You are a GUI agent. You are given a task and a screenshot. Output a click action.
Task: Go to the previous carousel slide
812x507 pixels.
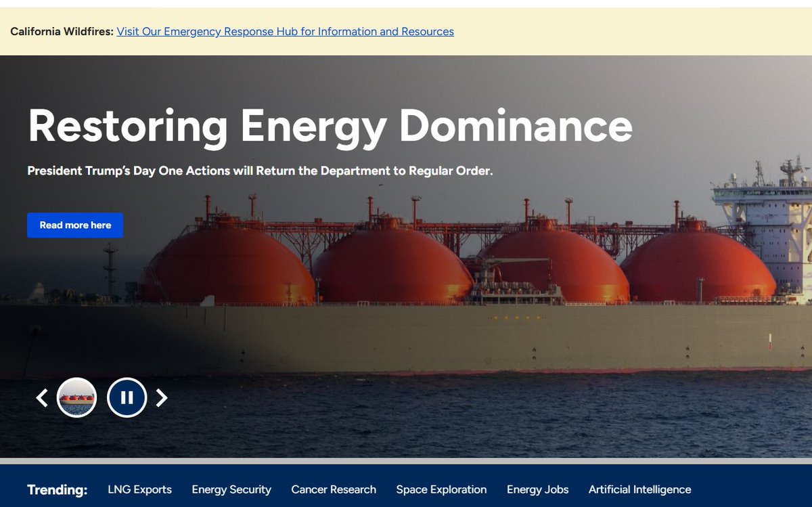pos(42,397)
